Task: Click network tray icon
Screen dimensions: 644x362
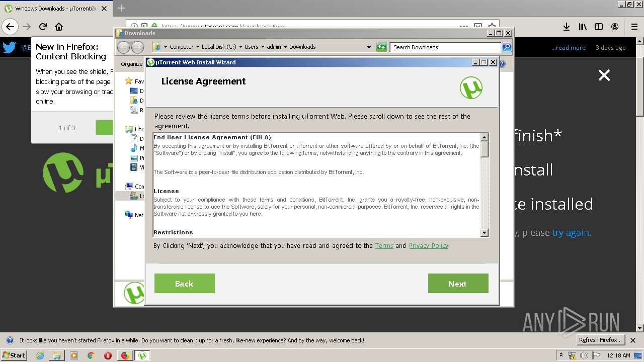Action: coord(572,355)
